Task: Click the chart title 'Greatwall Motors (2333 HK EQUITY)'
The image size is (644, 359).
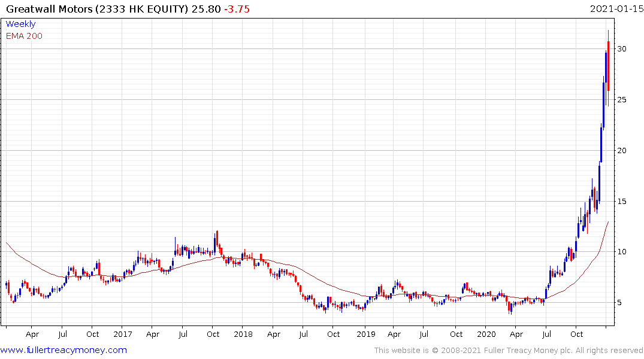Action: tap(97, 9)
